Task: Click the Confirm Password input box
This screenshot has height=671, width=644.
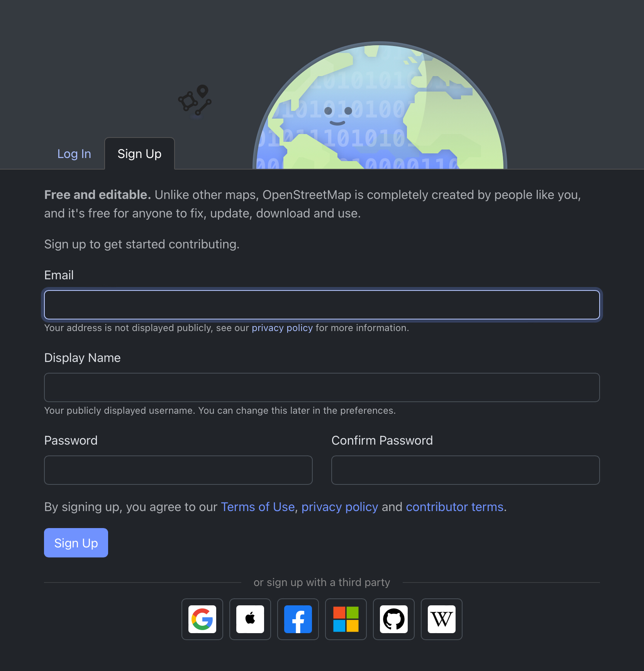Action: (x=465, y=470)
